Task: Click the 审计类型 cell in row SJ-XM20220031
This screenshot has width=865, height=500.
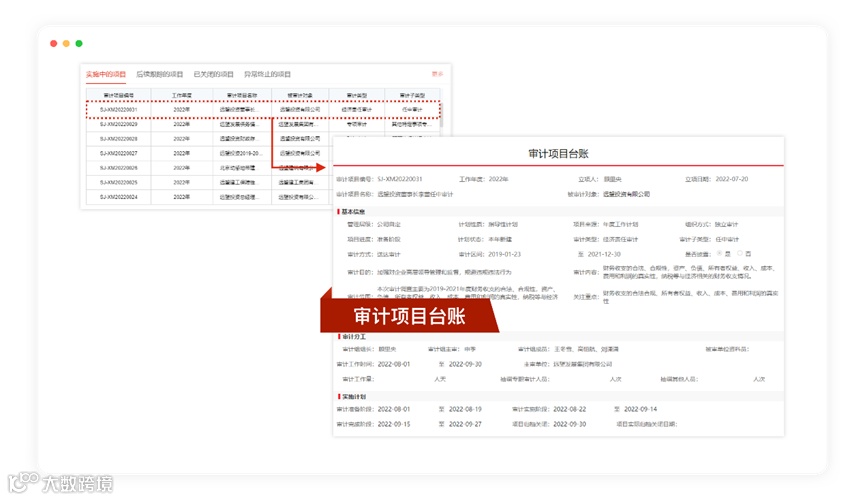Action: tap(356, 110)
